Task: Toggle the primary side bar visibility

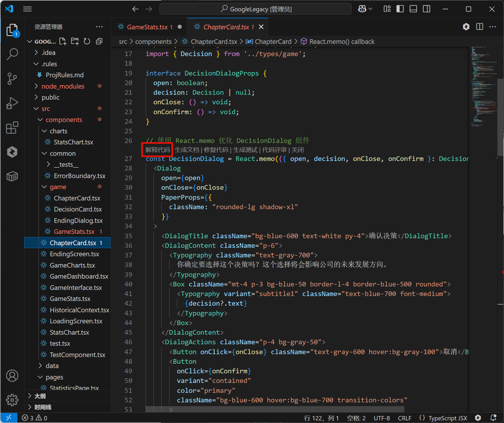Action: 400,9
